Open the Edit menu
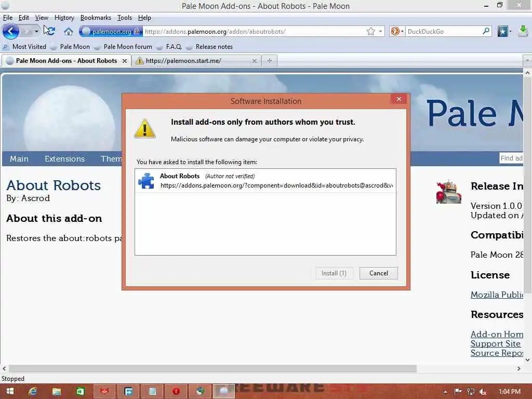Screen dimensions: 532x399 click(x=23, y=18)
